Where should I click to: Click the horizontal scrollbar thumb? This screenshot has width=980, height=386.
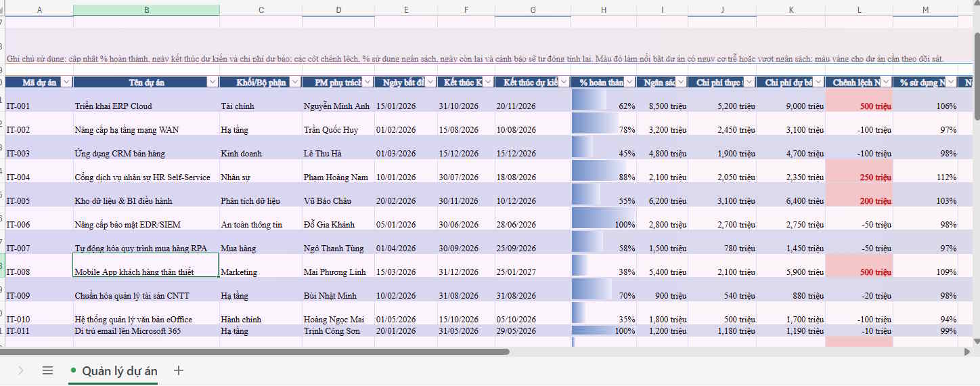click(254, 351)
